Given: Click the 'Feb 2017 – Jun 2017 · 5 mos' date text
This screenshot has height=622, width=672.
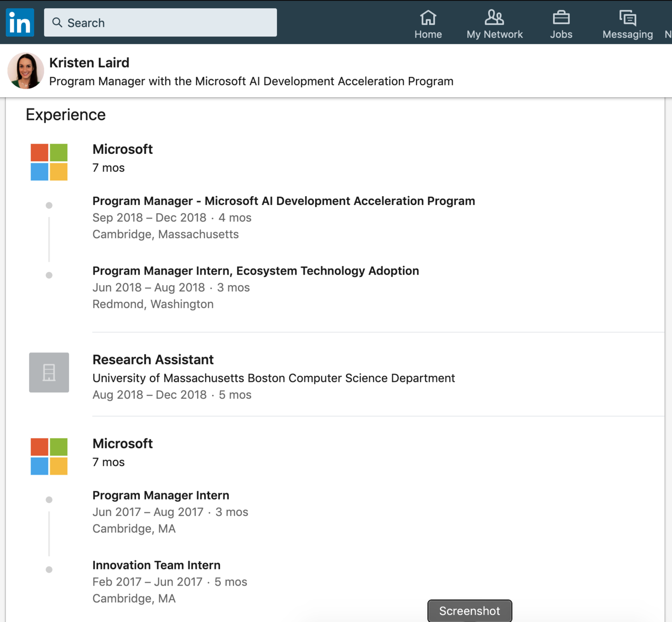Looking at the screenshot, I should click(x=170, y=582).
